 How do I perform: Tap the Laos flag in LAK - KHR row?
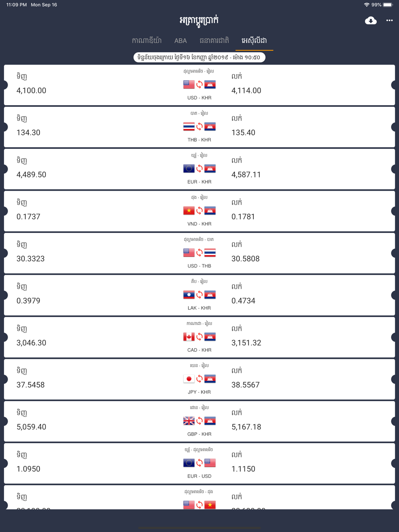(189, 295)
